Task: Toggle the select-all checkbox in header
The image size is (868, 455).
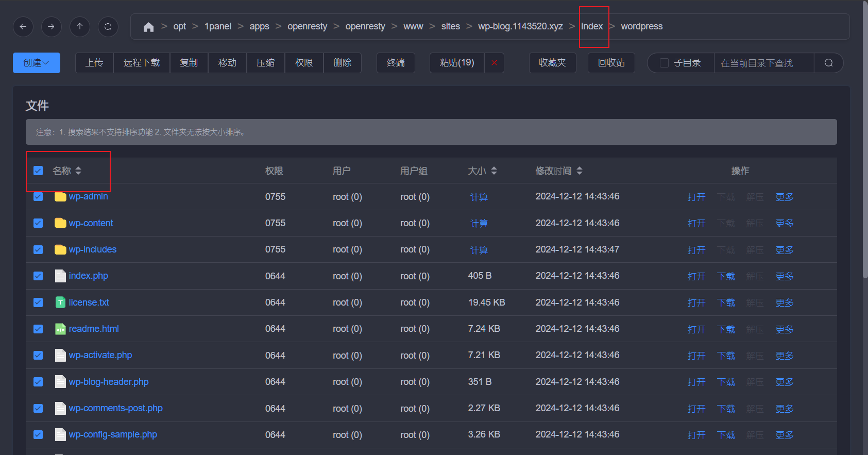Action: tap(38, 171)
